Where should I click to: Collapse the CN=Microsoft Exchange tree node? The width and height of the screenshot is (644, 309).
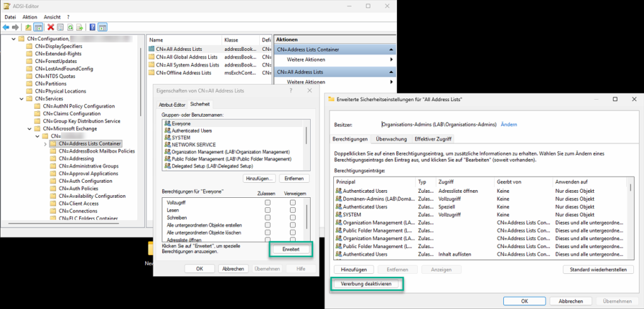(x=30, y=129)
